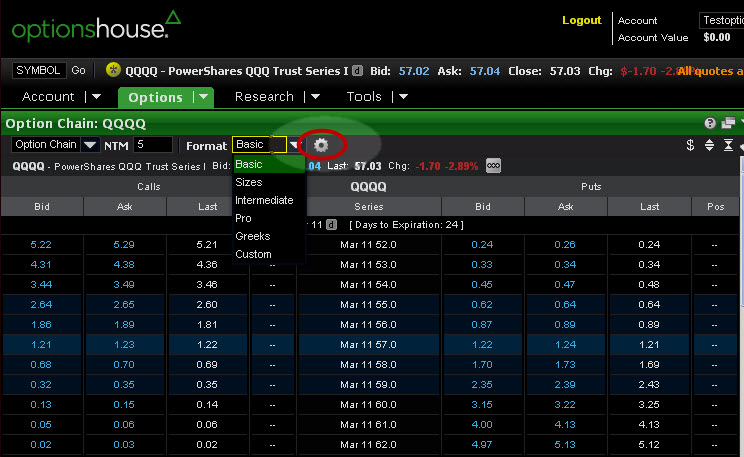Click the Pos column header
The image size is (744, 457).
[x=715, y=206]
